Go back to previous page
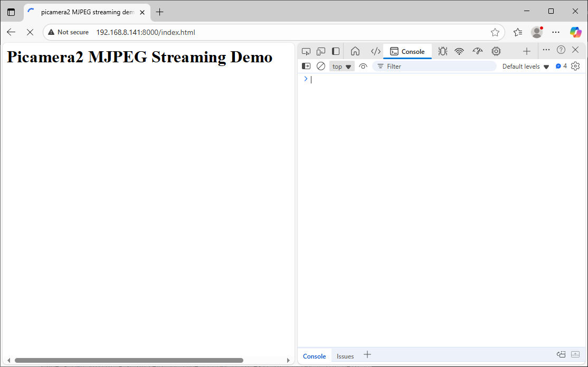The width and height of the screenshot is (588, 367). [11, 32]
